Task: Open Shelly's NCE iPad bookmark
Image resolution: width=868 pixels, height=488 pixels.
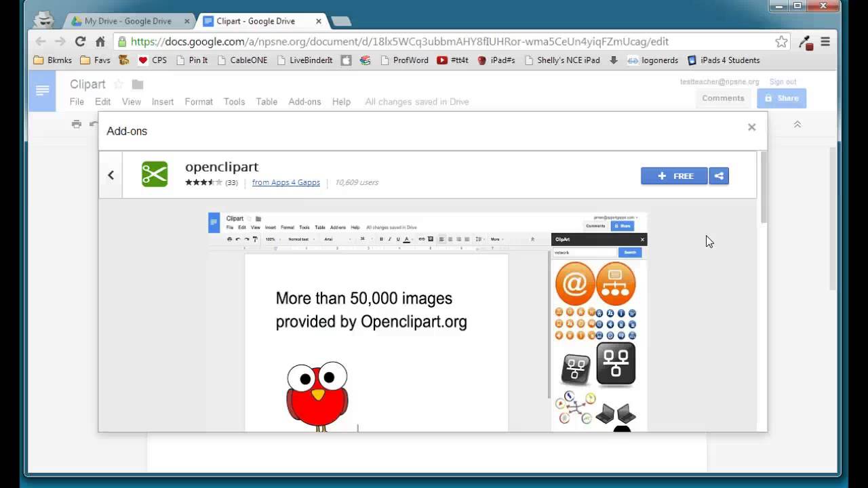Action: [562, 60]
